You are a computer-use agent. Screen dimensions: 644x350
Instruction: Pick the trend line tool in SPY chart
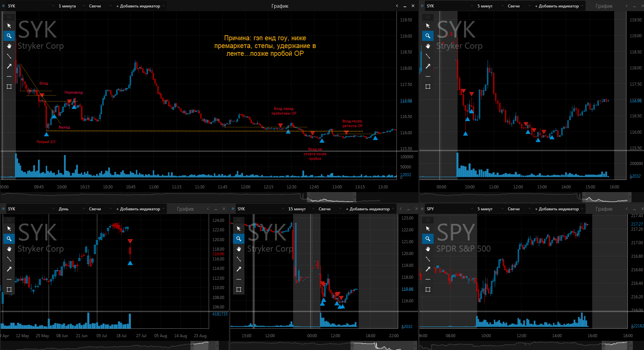tap(428, 259)
